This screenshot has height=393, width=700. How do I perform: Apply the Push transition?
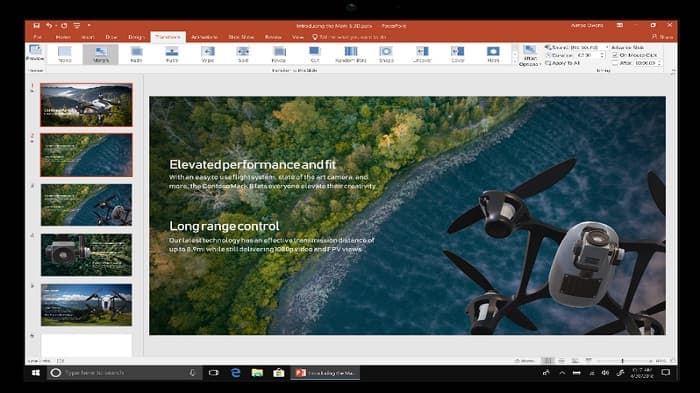coord(172,54)
